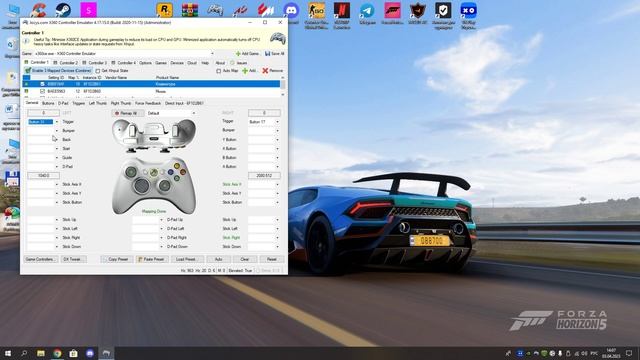
Task: Open the white shield desktop shortcut
Action: coord(443,10)
